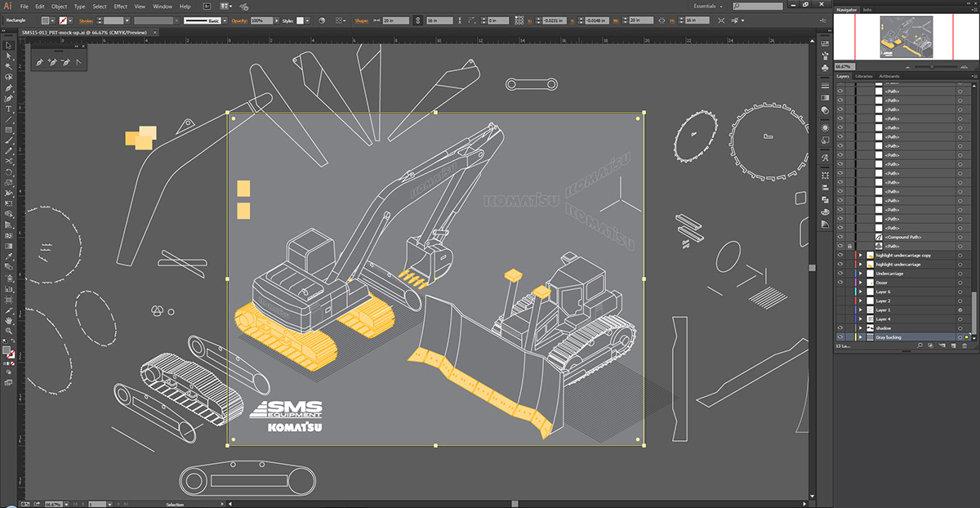The width and height of the screenshot is (980, 508).
Task: Select the Pen tool in floating panel
Action: click(40, 61)
